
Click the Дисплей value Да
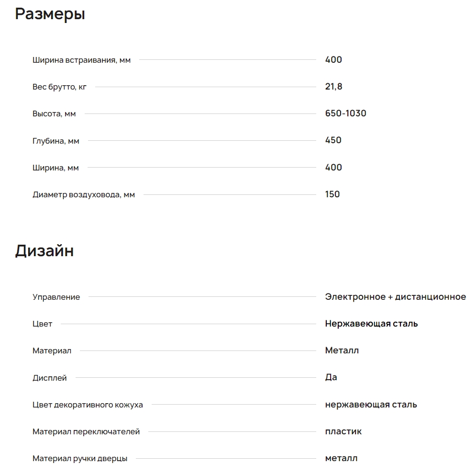coord(331,377)
